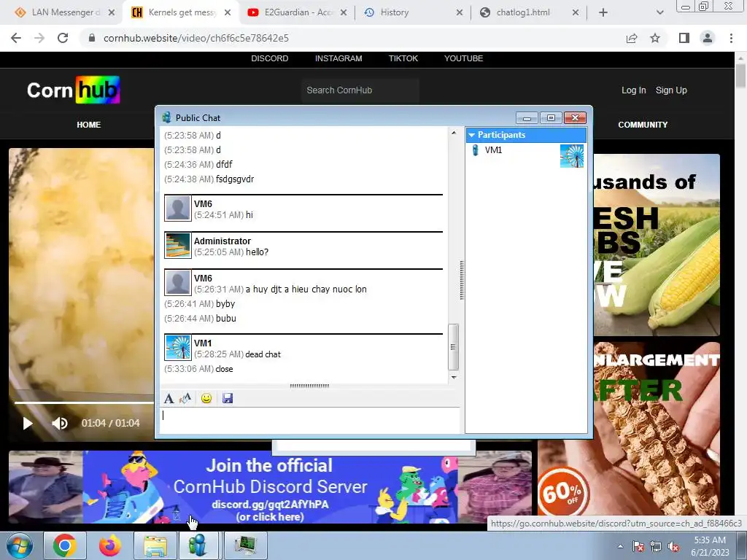The height and width of the screenshot is (560, 747).
Task: Click the Log In link
Action: click(x=634, y=90)
